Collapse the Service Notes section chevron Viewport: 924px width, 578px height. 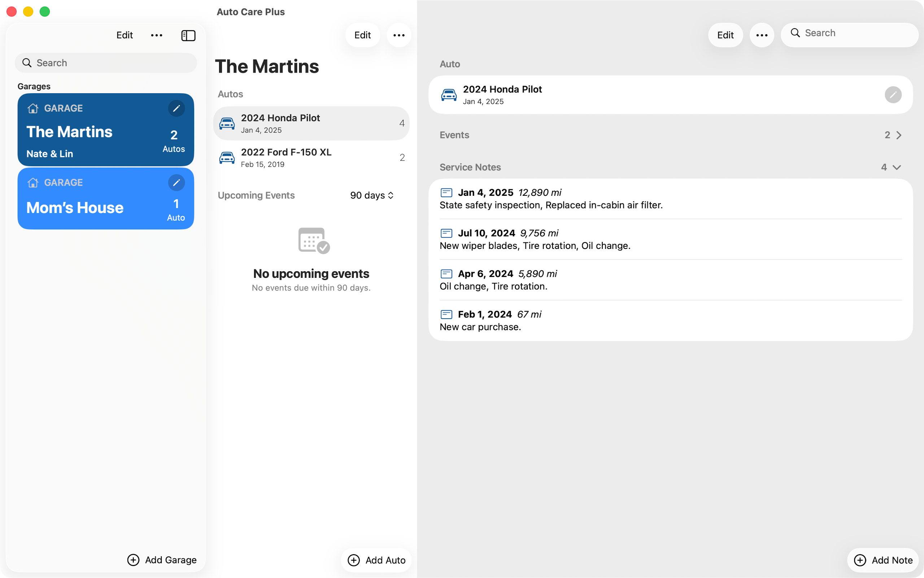coord(897,167)
